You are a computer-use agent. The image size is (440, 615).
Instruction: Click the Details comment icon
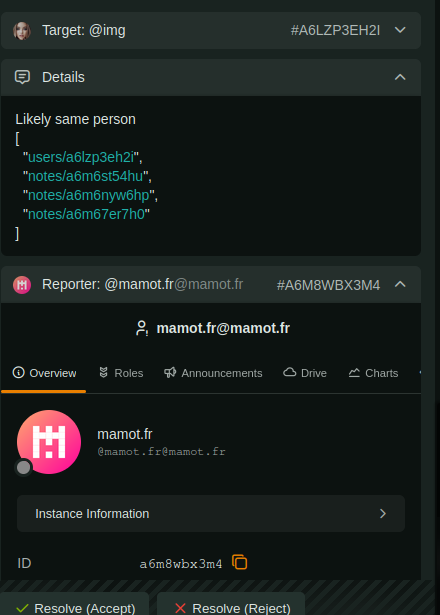pos(22,77)
